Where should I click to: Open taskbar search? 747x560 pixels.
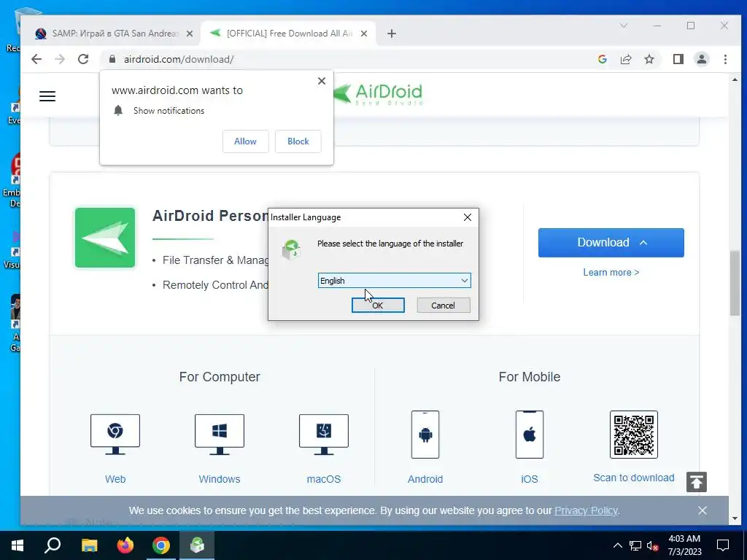pos(53,545)
